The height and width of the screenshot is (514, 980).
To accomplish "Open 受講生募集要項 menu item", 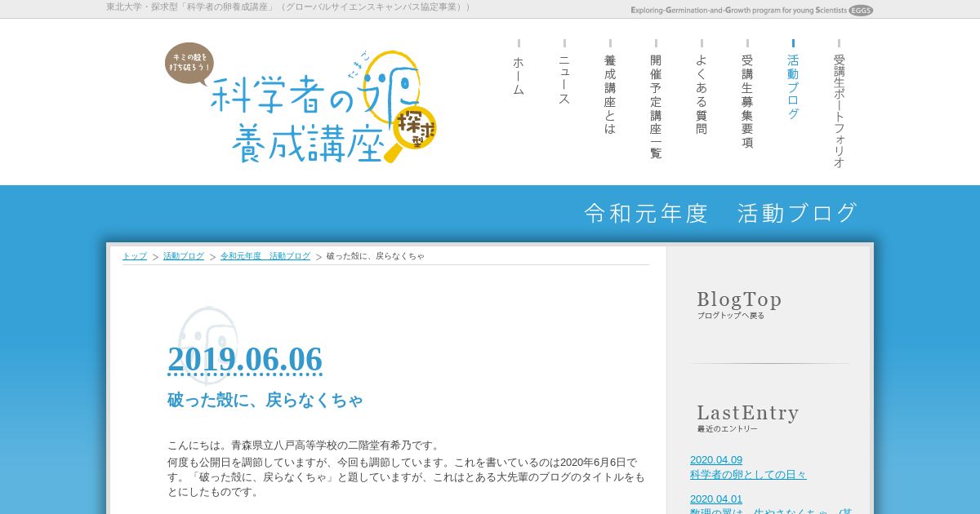I will (x=747, y=95).
